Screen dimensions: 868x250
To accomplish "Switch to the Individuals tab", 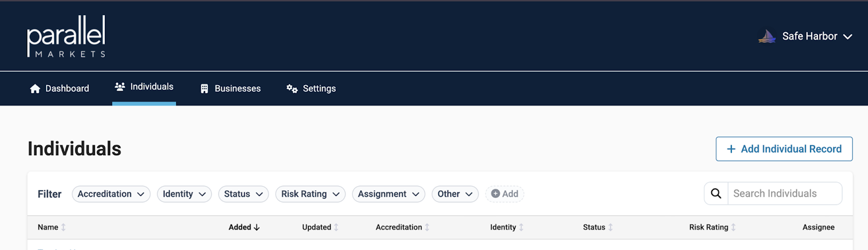I will [x=144, y=87].
